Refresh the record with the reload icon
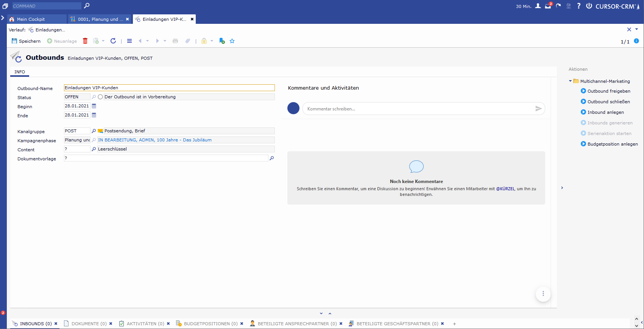The image size is (644, 329). (x=113, y=41)
